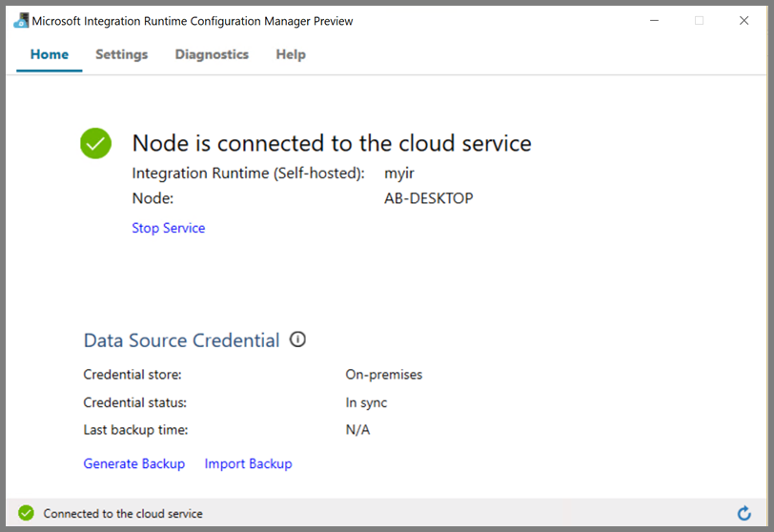Viewport: 774px width, 532px height.
Task: Minimize the Configuration Manager window
Action: click(655, 20)
